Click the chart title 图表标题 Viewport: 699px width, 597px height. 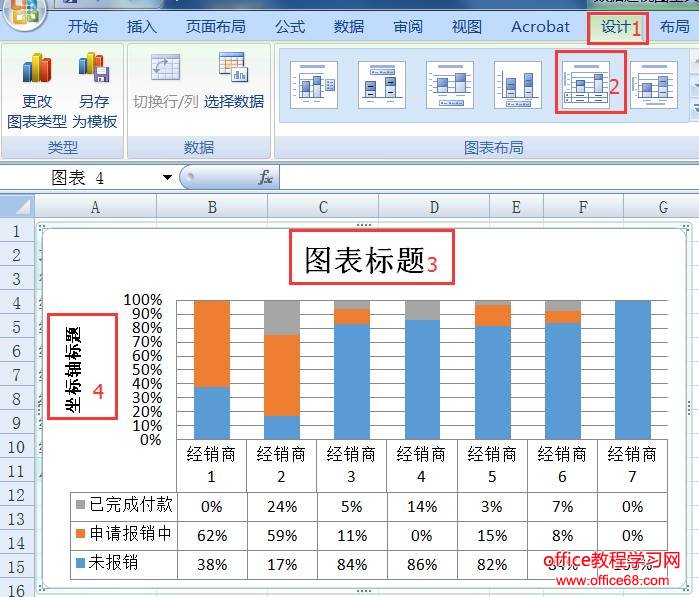click(x=364, y=259)
